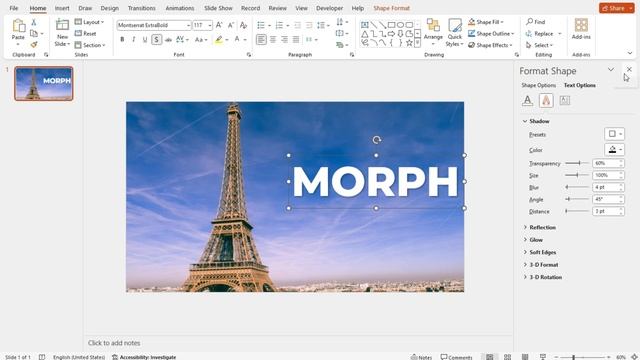Switch to the Transitions tab
The height and width of the screenshot is (360, 640).
[x=141, y=8]
